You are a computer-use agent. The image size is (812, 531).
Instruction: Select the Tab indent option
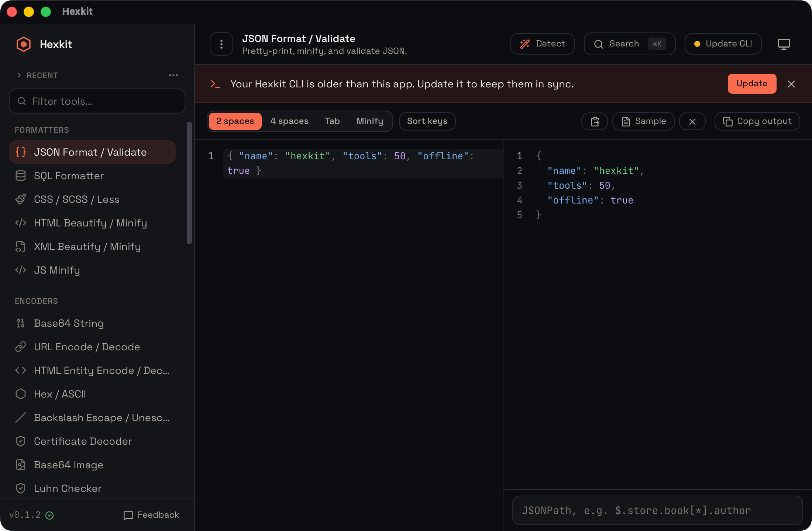pyautogui.click(x=332, y=121)
